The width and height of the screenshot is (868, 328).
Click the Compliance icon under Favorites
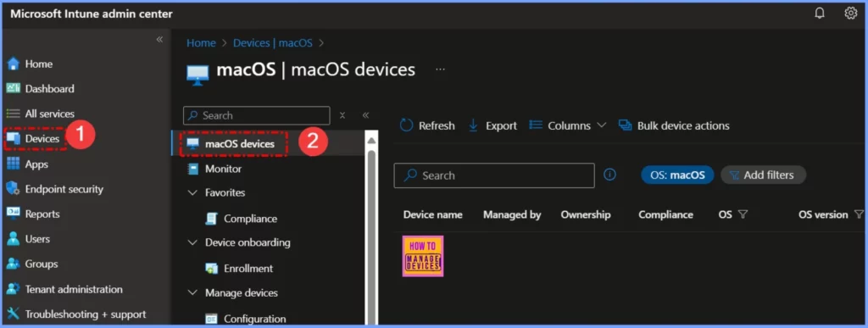211,219
